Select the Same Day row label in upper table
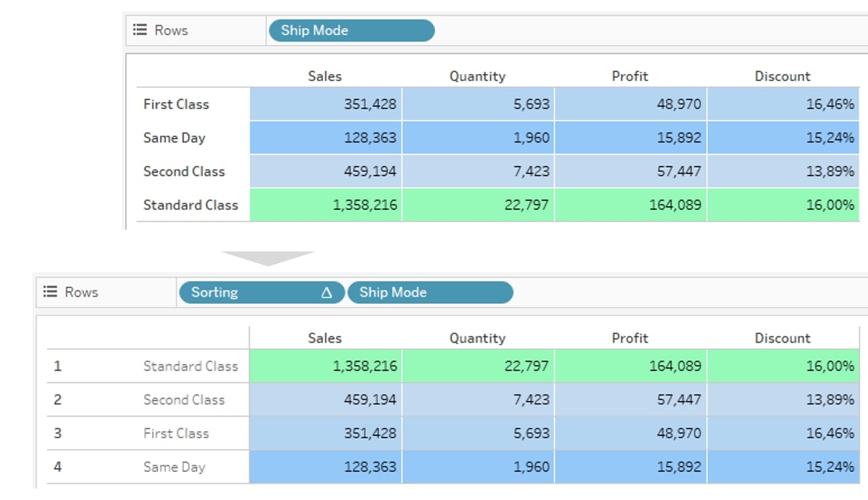This screenshot has height=500, width=868. click(x=174, y=138)
